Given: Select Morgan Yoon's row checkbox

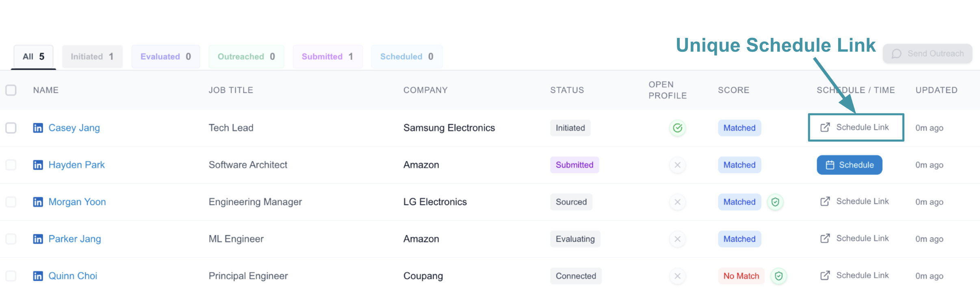Looking at the screenshot, I should coord(11,202).
